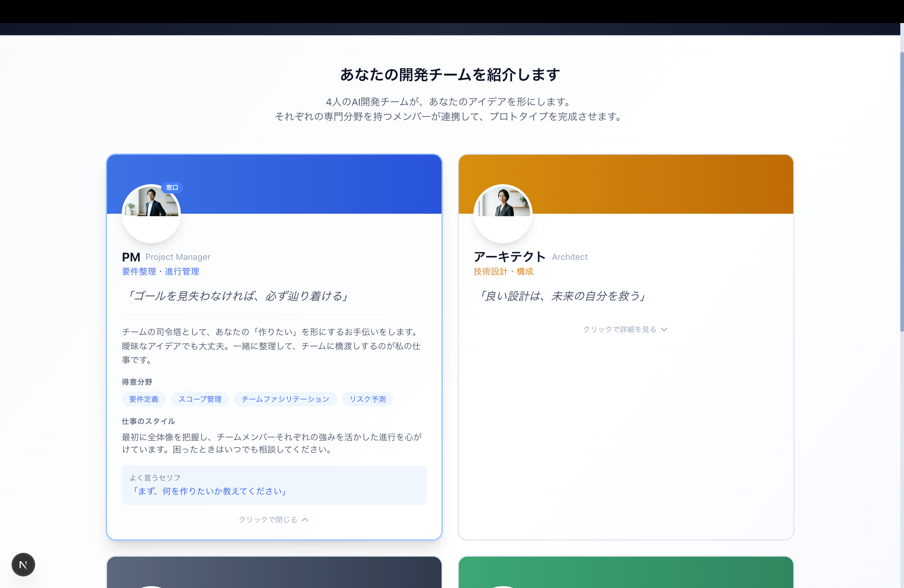Viewport: 904px width, 588px height.
Task: Click the クリックで詳細を見る text
Action: (x=620, y=329)
